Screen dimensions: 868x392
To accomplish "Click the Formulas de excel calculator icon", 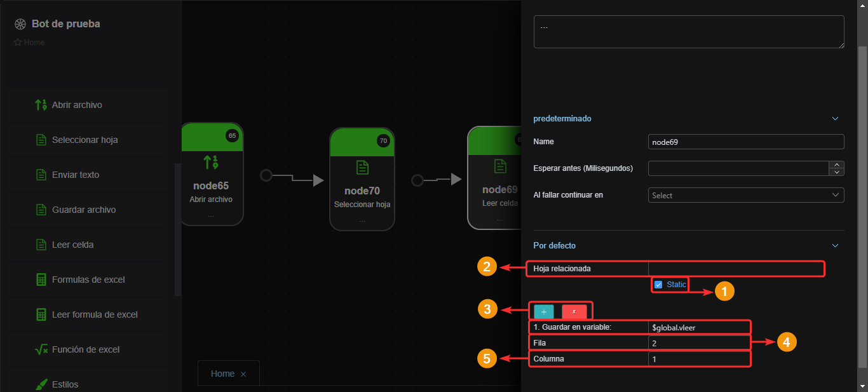I will (41, 280).
